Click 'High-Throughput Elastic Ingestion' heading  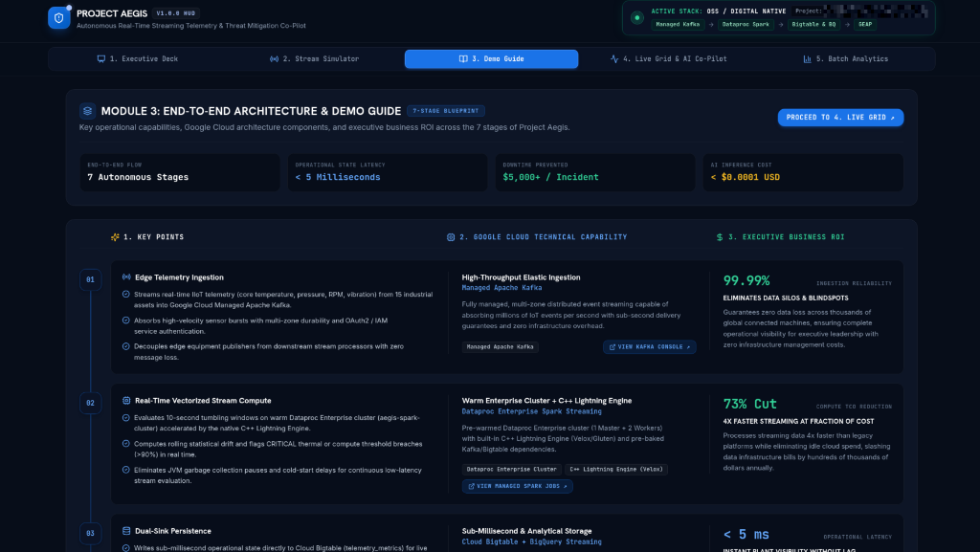(522, 277)
